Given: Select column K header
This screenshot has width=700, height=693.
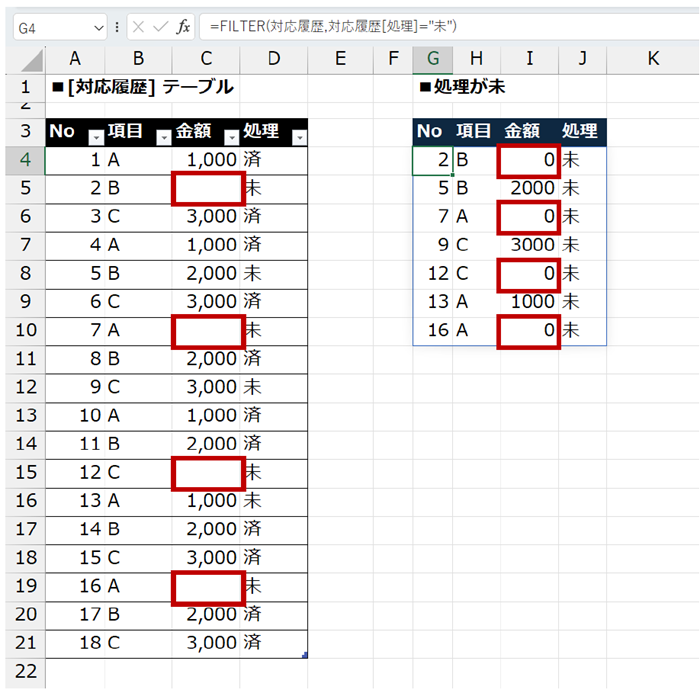Looking at the screenshot, I should pos(652,59).
